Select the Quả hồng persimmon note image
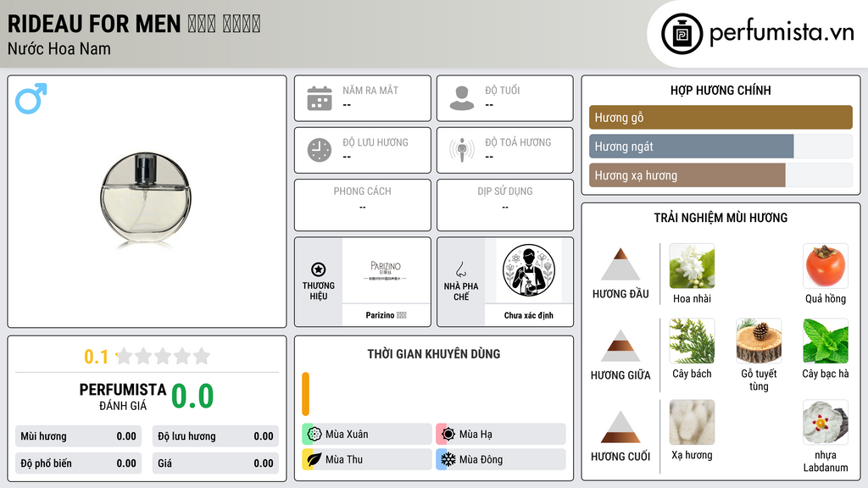Viewport: 868px width, 488px height. (826, 266)
